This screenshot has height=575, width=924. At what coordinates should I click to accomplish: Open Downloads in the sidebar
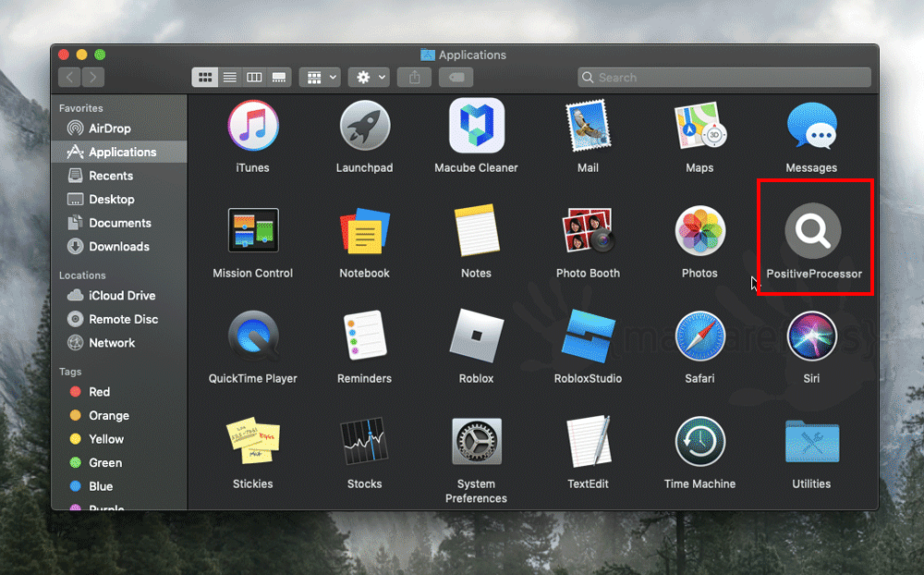tap(119, 246)
